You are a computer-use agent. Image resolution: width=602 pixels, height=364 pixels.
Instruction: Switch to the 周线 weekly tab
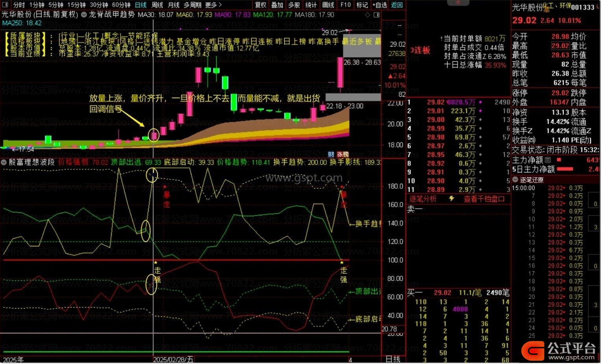(157, 5)
